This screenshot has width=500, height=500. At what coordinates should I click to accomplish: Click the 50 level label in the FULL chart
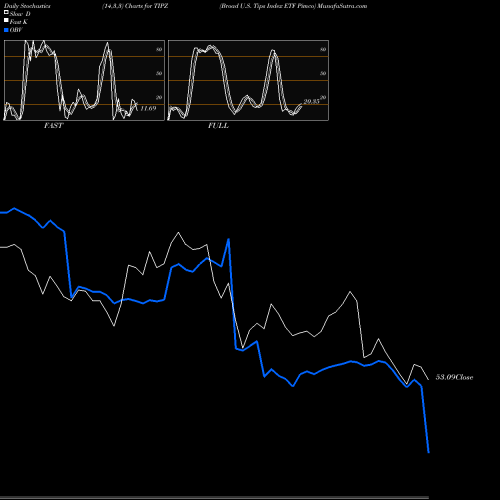point(323,73)
